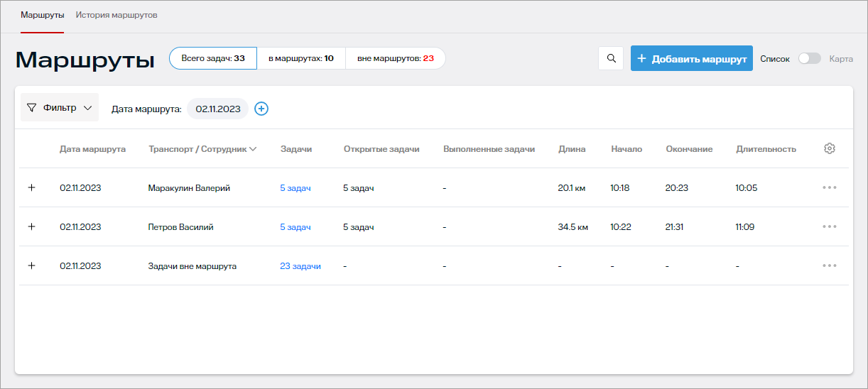Switch to История маршрутов tab
The image size is (868, 389).
116,15
